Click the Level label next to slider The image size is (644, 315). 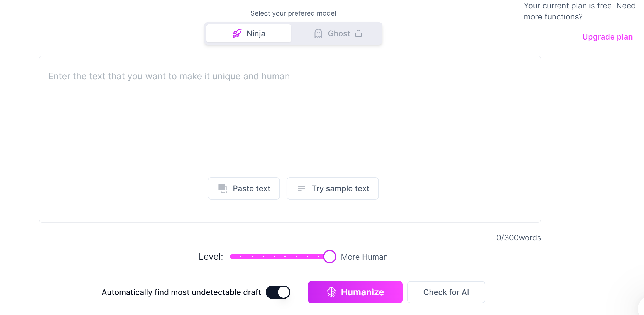point(211,256)
